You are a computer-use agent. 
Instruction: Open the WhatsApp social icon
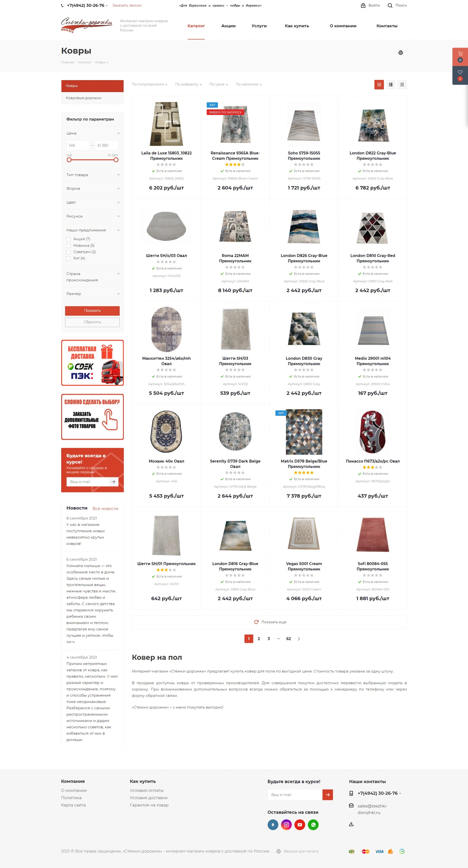click(313, 825)
